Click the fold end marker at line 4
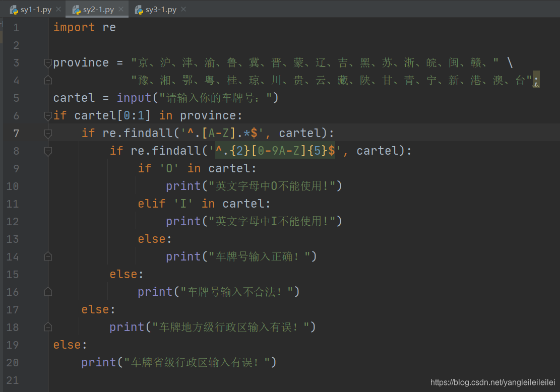 (48, 80)
